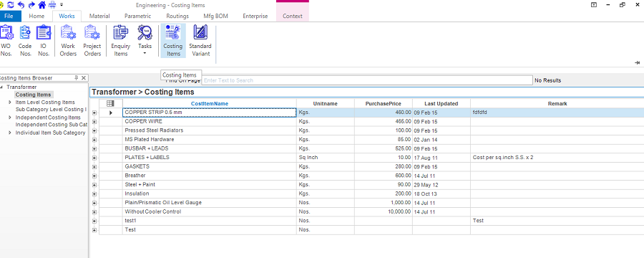Open Work Orders ribbon icon
Image resolution: width=644 pixels, height=258 pixels.
68,41
